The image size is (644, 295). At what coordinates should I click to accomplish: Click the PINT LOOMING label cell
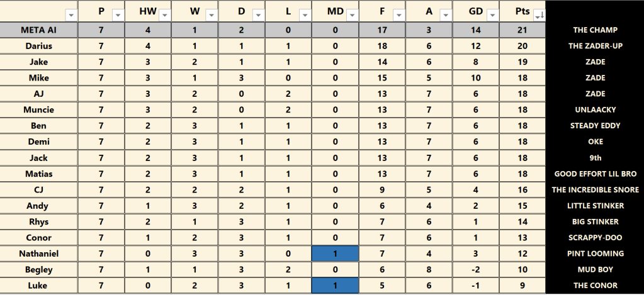tap(595, 253)
